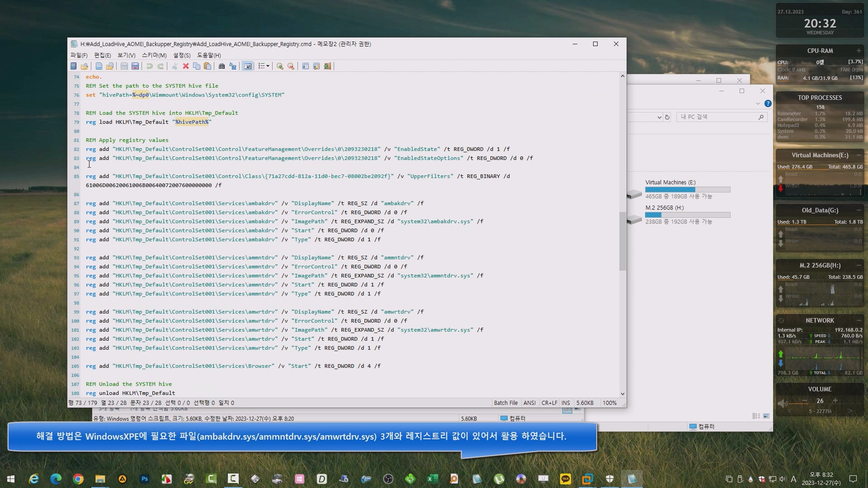Click the volume increase plus in Volume widget

point(835,401)
